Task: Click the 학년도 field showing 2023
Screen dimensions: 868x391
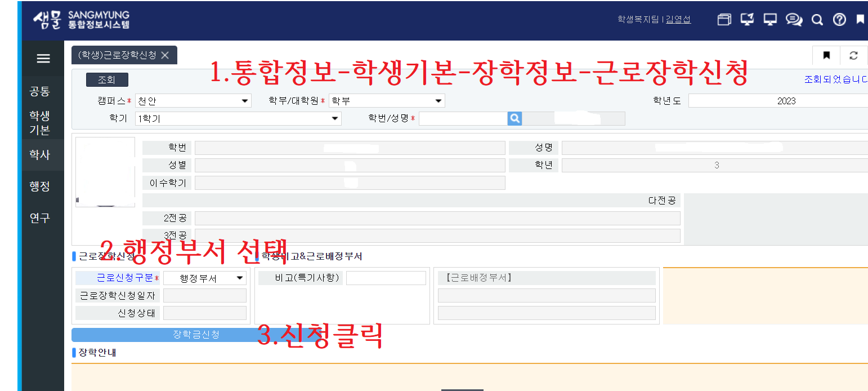Action: [778, 101]
